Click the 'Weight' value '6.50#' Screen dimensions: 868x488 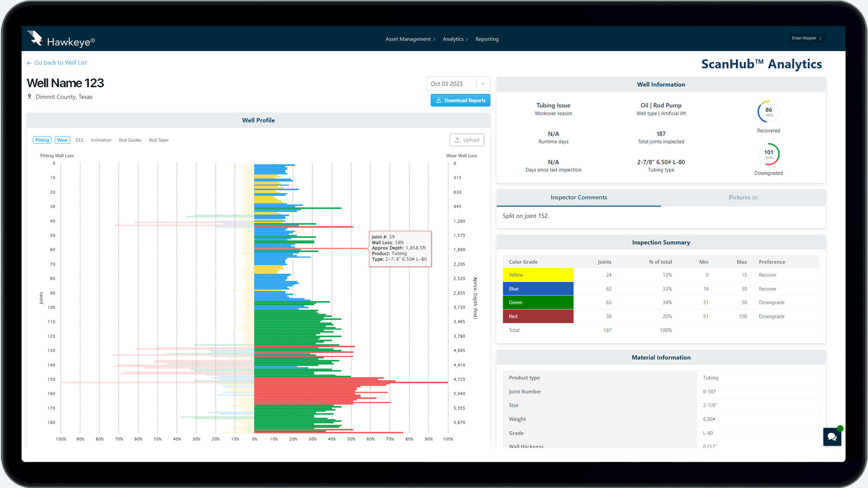(x=709, y=419)
